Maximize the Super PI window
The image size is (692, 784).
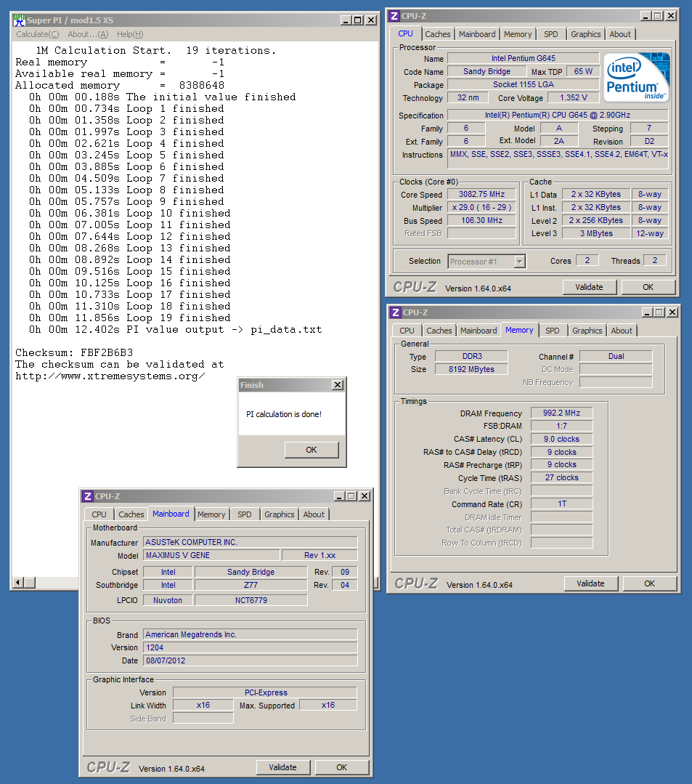(x=358, y=20)
